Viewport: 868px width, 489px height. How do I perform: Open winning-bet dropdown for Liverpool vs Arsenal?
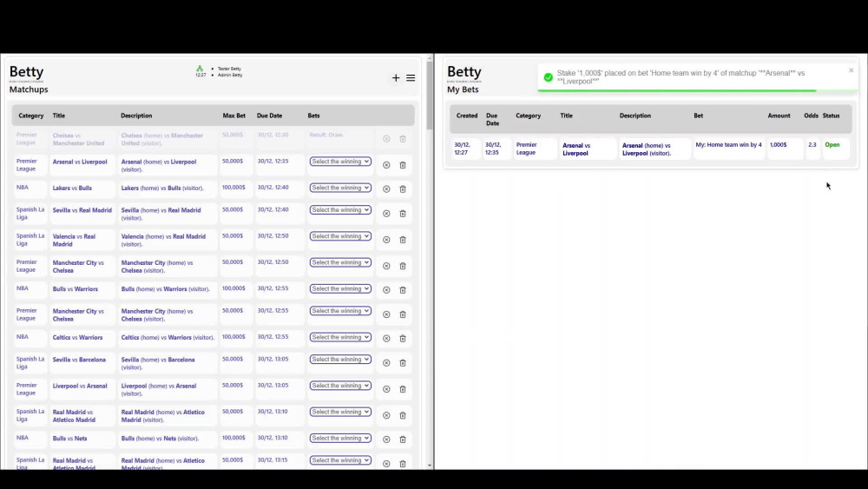pos(340,386)
